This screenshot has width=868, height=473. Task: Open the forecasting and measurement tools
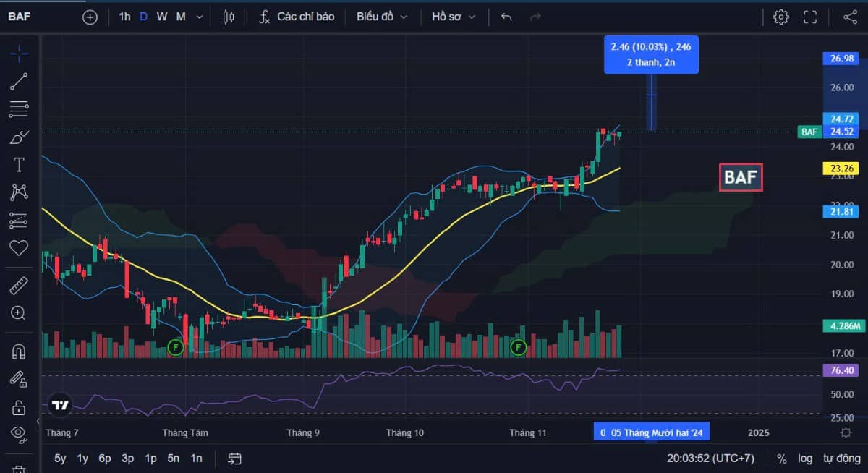click(20, 220)
